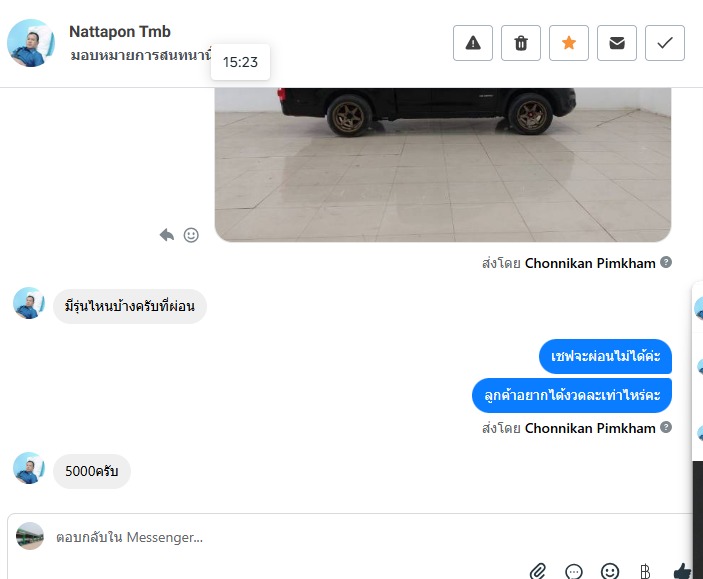Click avatar beside "มีรุ่นไหนบ้างครับที่ผ่อน" message
This screenshot has height=579, width=703.
tap(29, 303)
